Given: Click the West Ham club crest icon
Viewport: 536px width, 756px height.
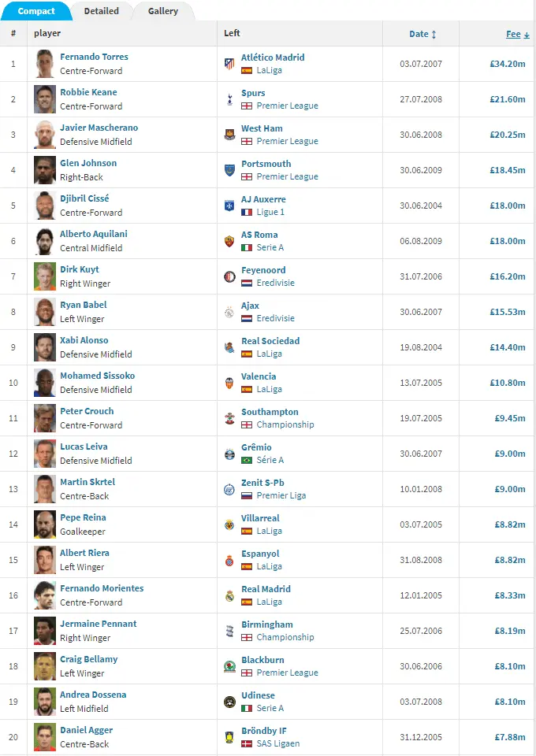Looking at the screenshot, I should pos(229,135).
